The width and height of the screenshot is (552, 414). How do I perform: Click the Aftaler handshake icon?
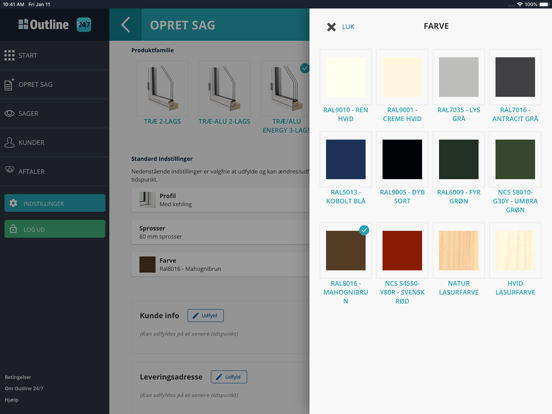pyautogui.click(x=10, y=169)
